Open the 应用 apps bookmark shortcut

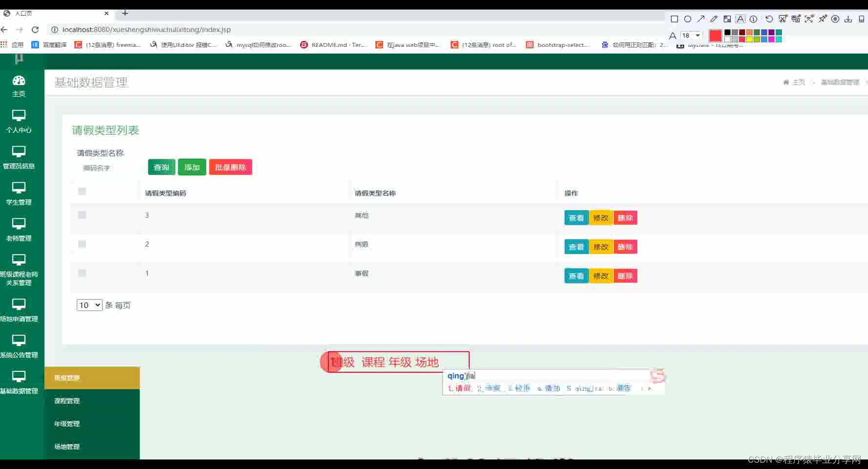[x=12, y=44]
